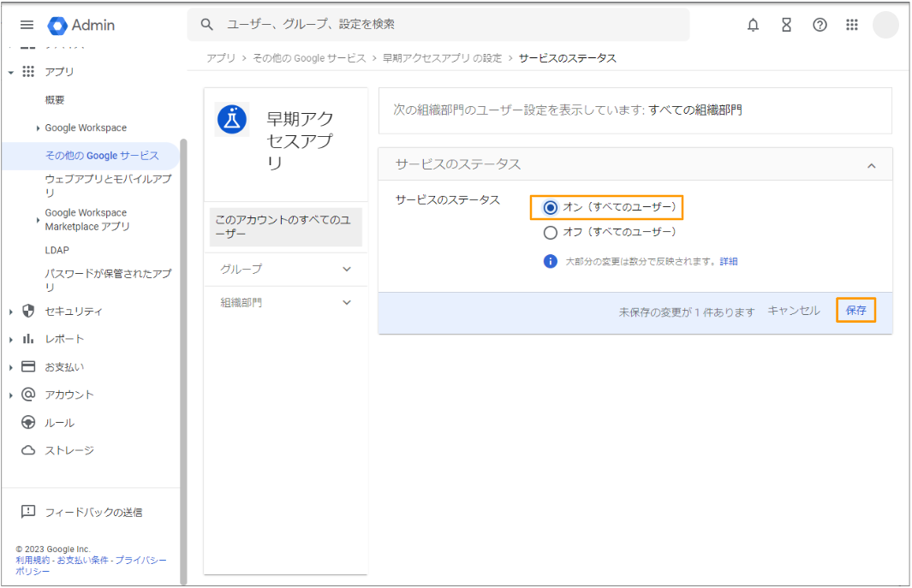Click the キャンセル button
Viewport: 912px width, 588px height.
(x=793, y=311)
